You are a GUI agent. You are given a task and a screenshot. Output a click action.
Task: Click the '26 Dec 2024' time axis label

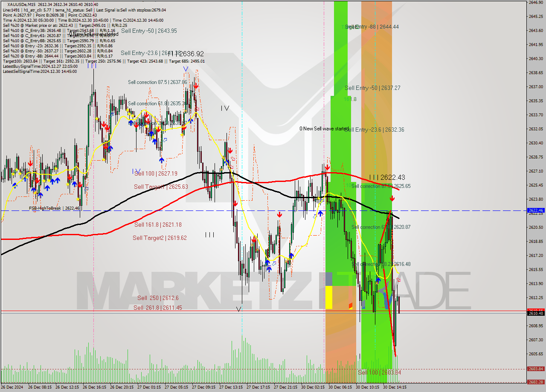click(x=12, y=388)
